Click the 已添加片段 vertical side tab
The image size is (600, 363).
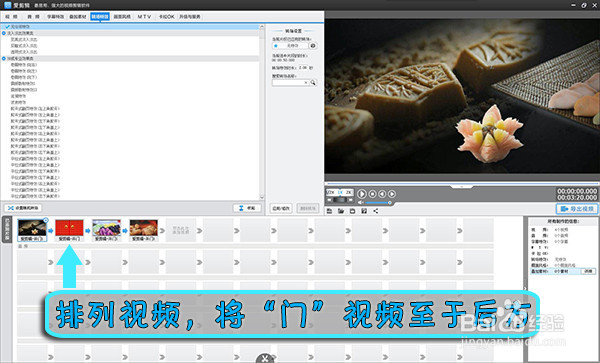pyautogui.click(x=6, y=230)
